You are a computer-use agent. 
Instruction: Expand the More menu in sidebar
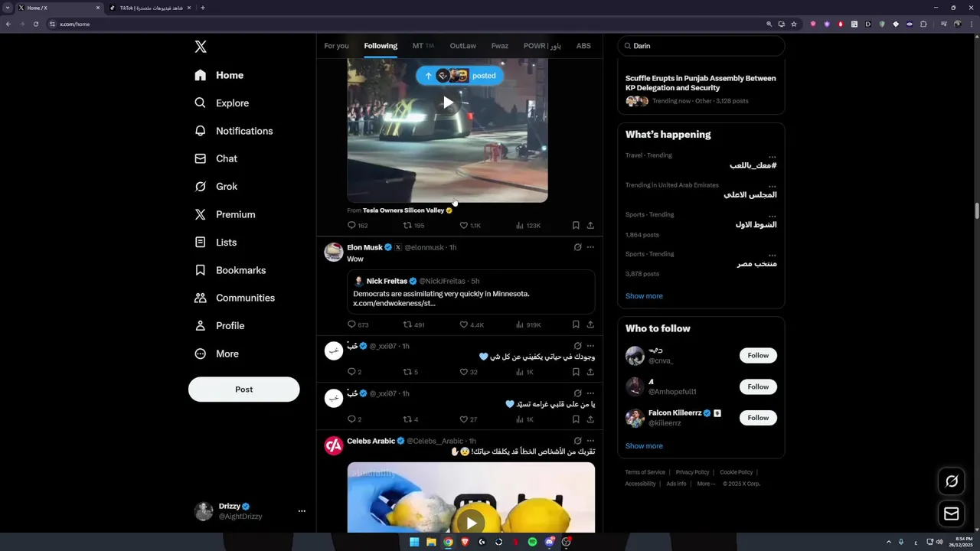click(x=217, y=354)
